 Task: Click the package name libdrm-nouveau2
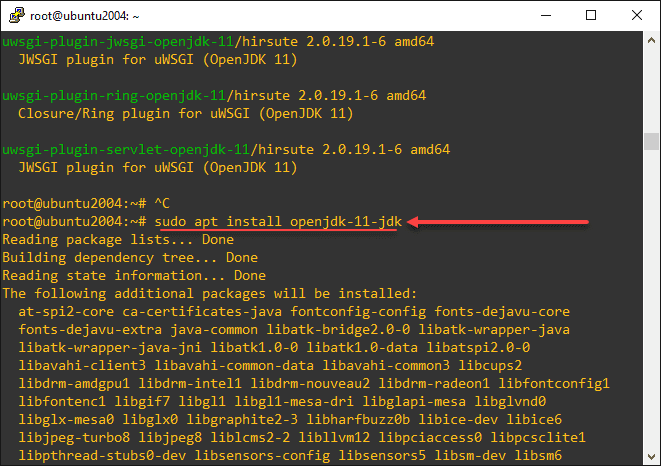point(310,383)
